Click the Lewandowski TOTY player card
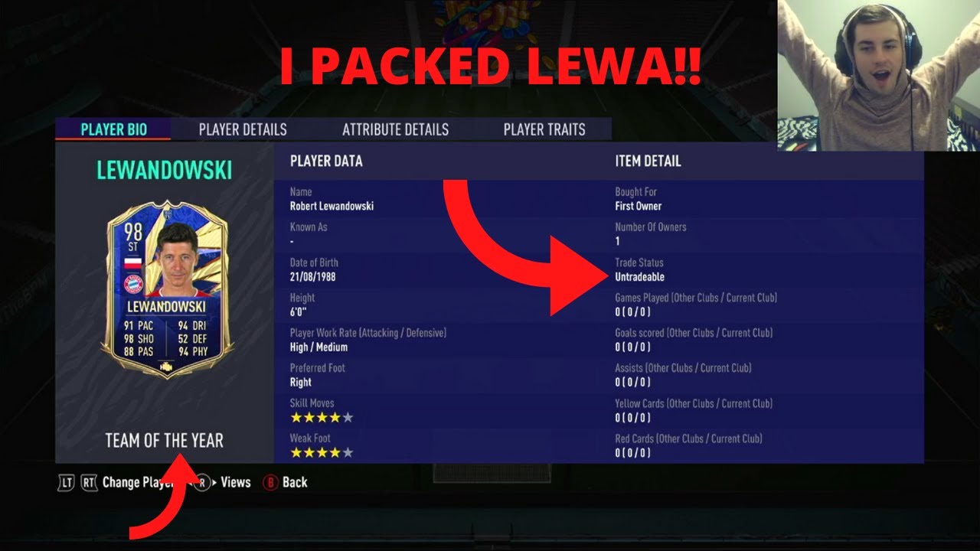This screenshot has height=551, width=980. tap(167, 289)
